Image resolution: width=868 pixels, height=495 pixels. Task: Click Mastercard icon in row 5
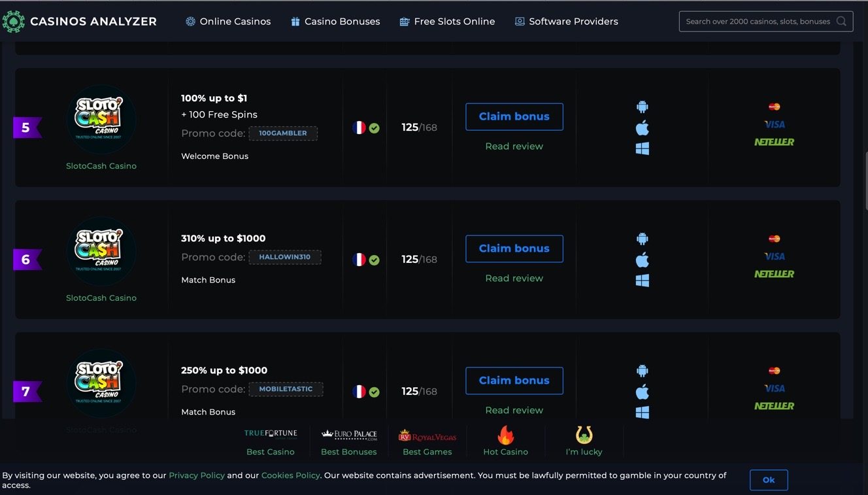(x=775, y=107)
